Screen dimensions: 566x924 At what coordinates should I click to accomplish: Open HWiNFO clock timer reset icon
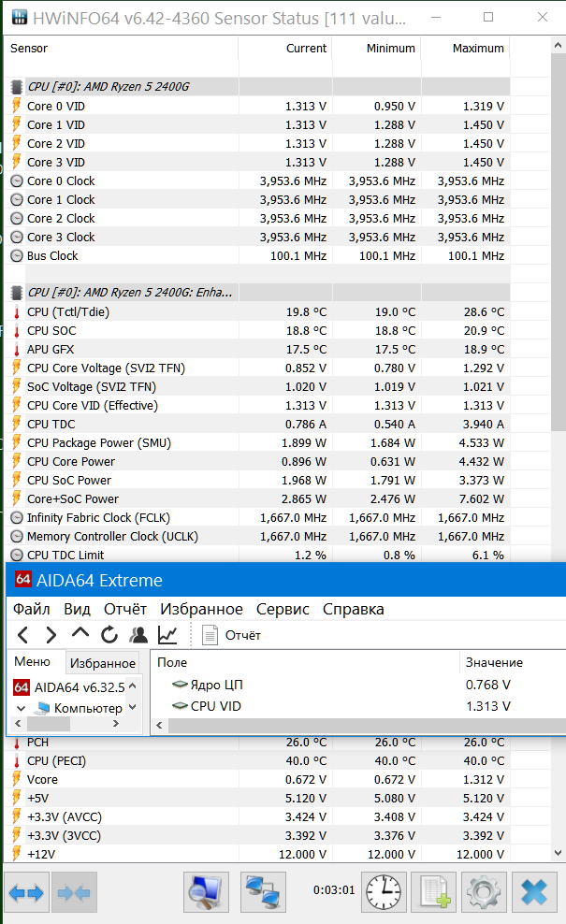tap(383, 893)
